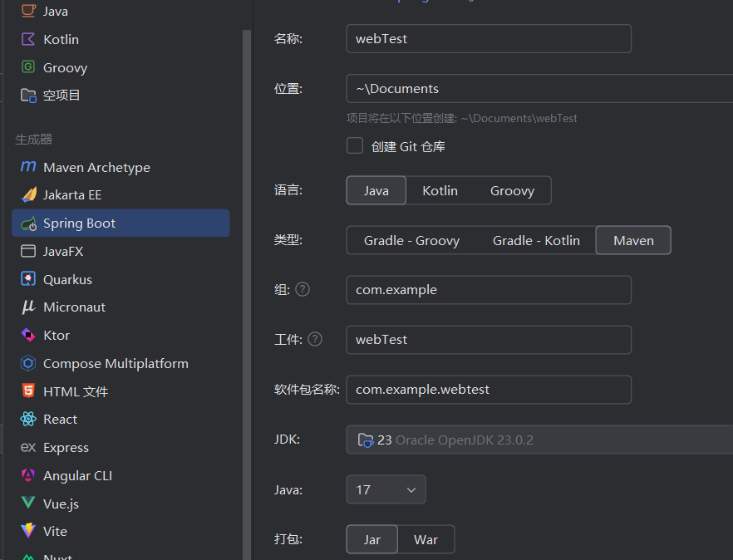The image size is (733, 560).
Task: Click the help icon next to 组
Action: pos(303,289)
